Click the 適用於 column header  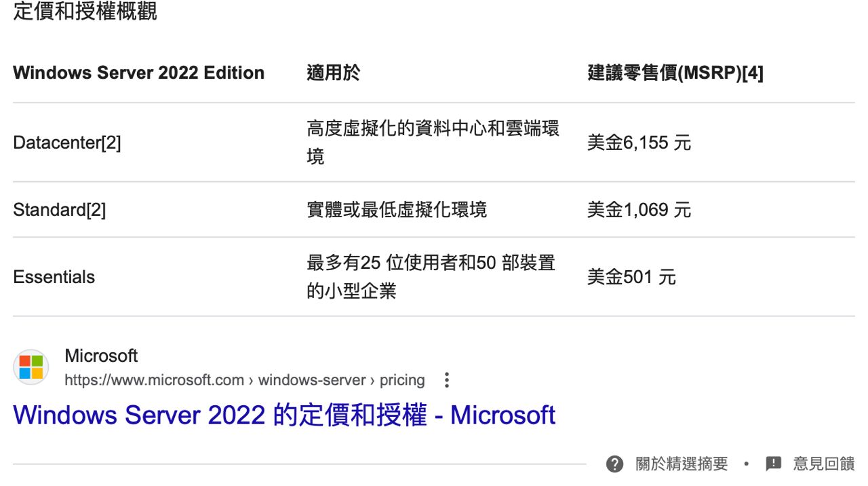[x=333, y=73]
